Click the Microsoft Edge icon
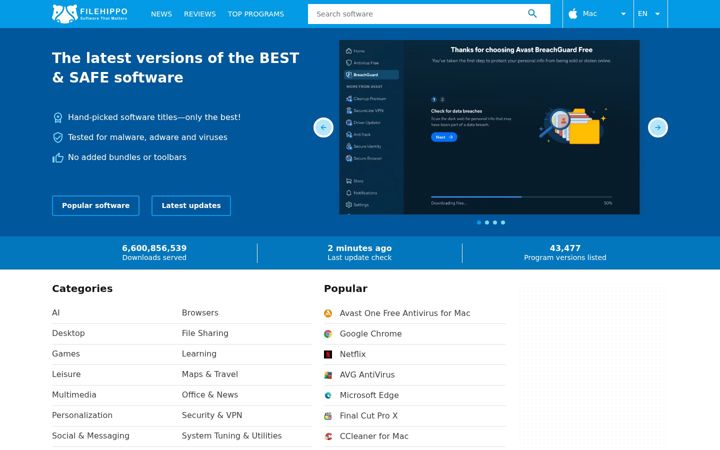The image size is (720, 450). [328, 395]
